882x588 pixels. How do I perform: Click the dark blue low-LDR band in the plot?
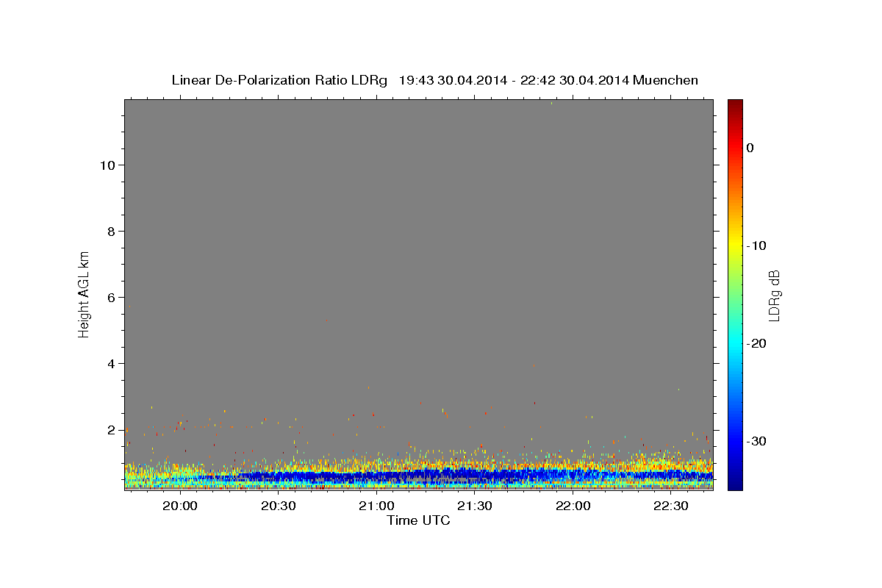tap(470, 476)
